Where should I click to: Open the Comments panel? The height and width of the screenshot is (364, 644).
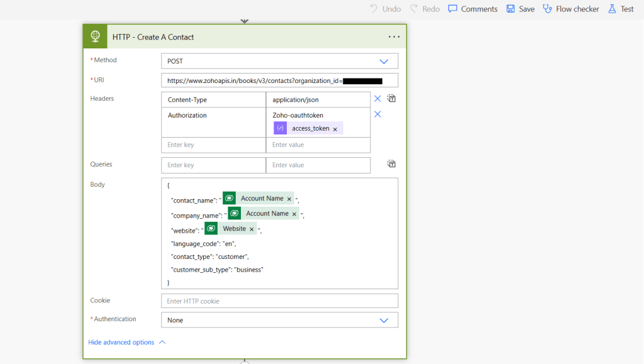click(x=472, y=9)
